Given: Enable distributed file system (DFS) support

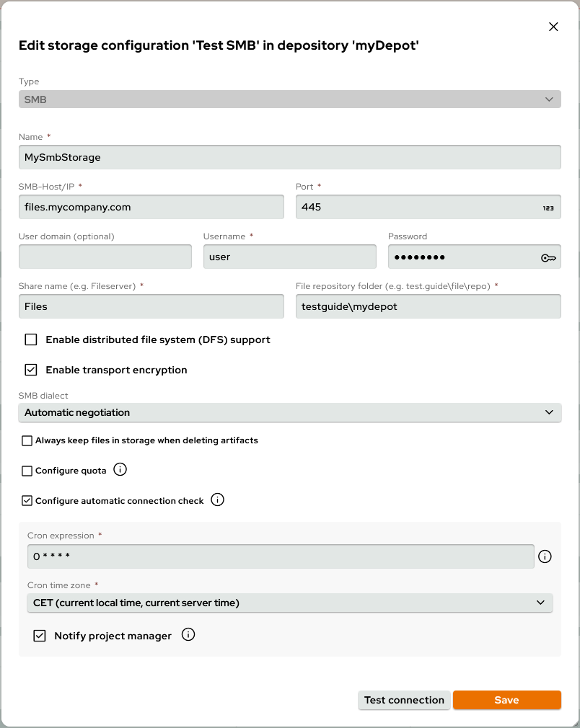Looking at the screenshot, I should [x=30, y=339].
